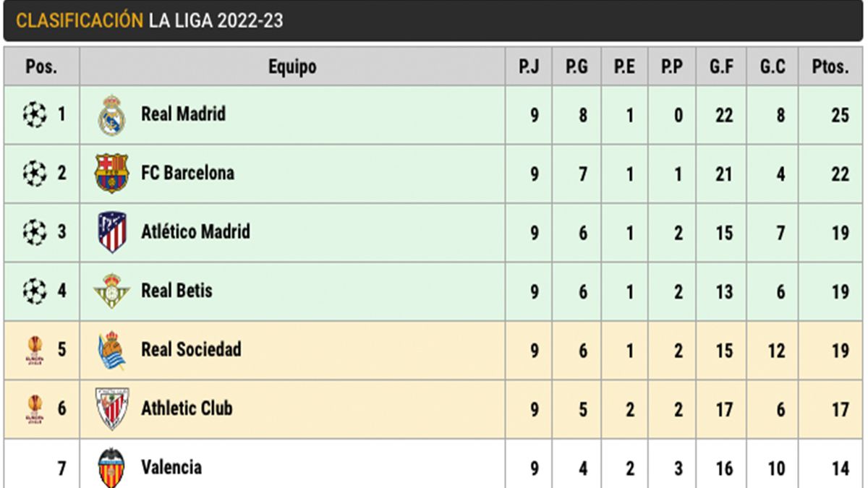Select the Valencia club crest
The height and width of the screenshot is (488, 868).
tap(112, 467)
